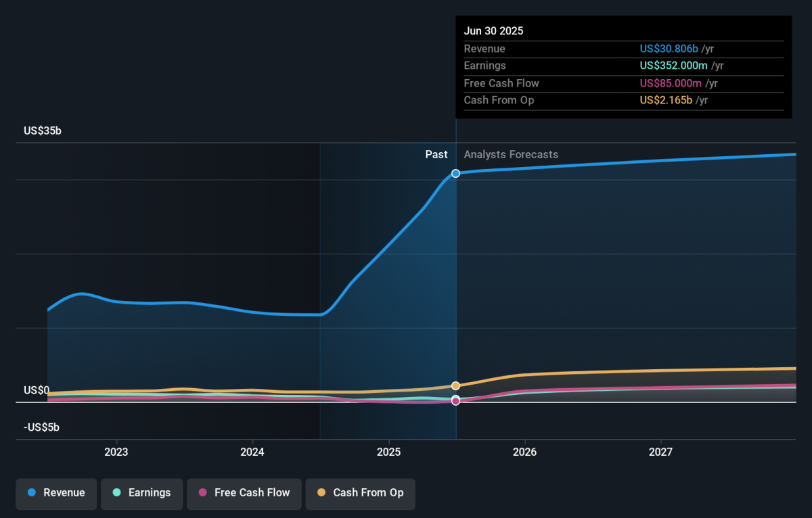The height and width of the screenshot is (518, 812).
Task: Select the Revenue data point marker on chart
Action: [456, 174]
